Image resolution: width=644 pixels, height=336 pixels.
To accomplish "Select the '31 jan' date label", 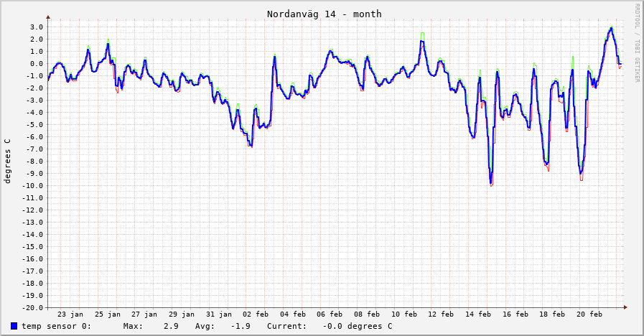I will click(x=219, y=314).
